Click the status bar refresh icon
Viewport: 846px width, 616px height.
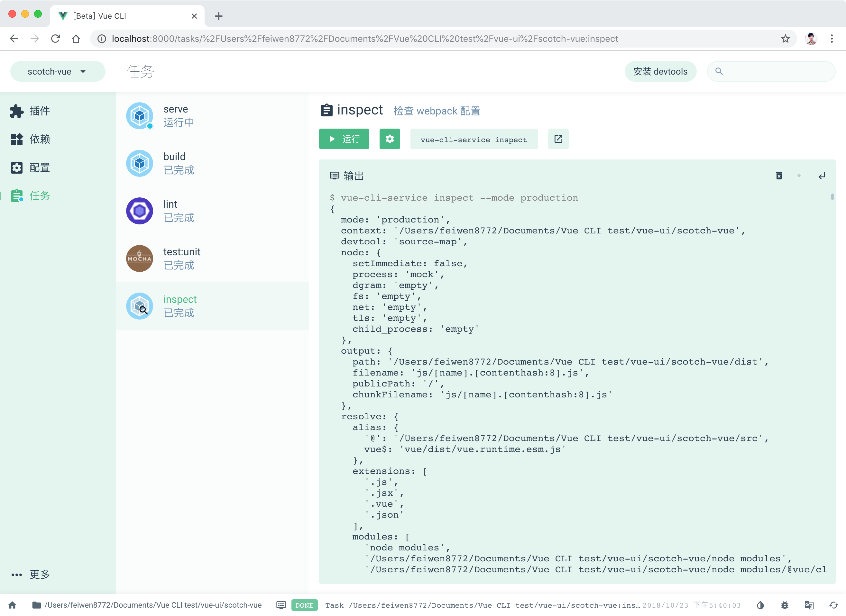tap(834, 605)
